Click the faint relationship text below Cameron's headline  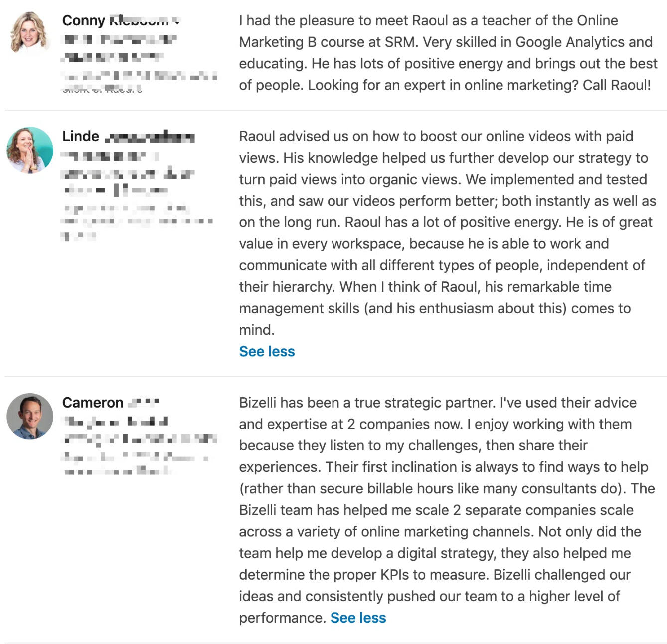coord(135,464)
